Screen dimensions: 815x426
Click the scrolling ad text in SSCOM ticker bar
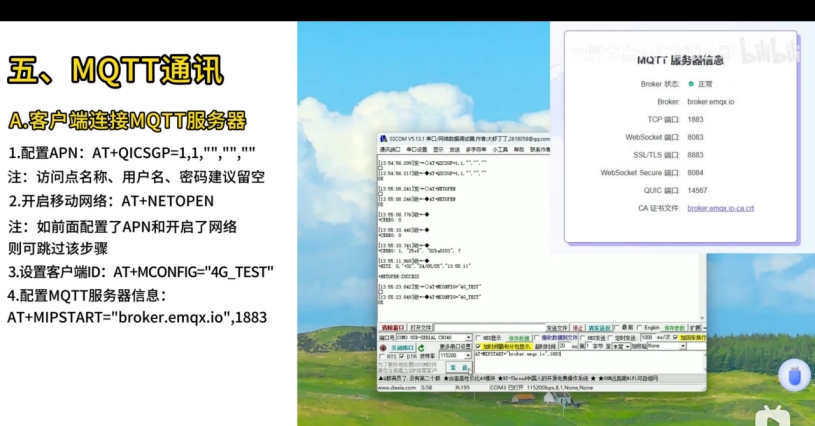pos(518,378)
